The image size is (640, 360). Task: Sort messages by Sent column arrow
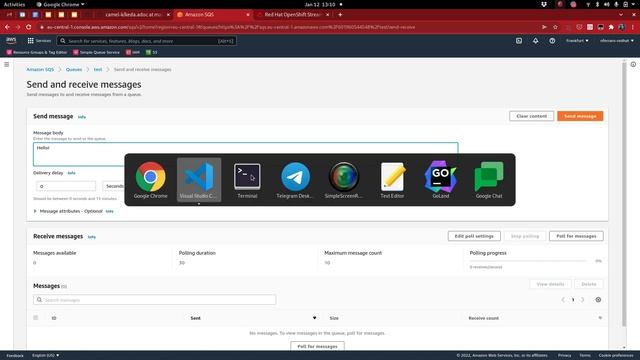(314, 318)
